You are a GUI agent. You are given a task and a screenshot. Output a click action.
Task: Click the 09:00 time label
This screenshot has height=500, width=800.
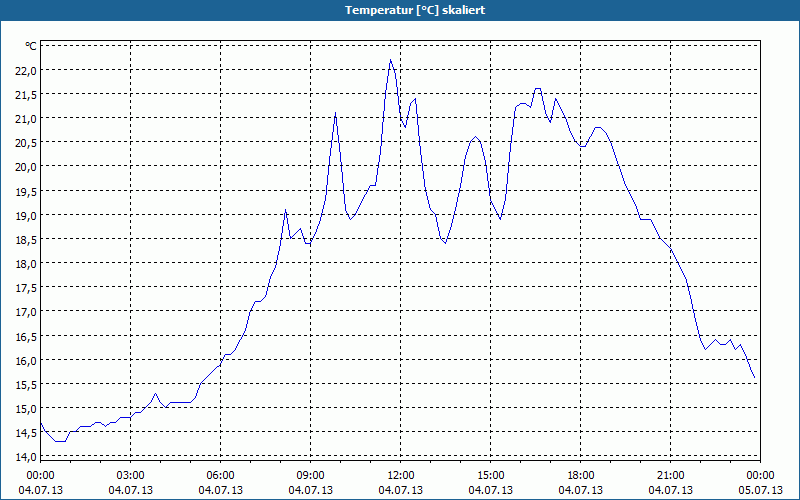tap(310, 476)
